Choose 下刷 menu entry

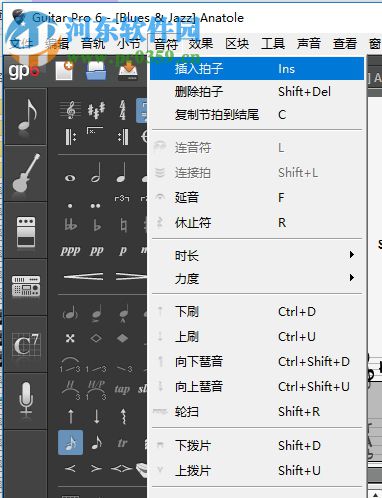click(x=257, y=312)
